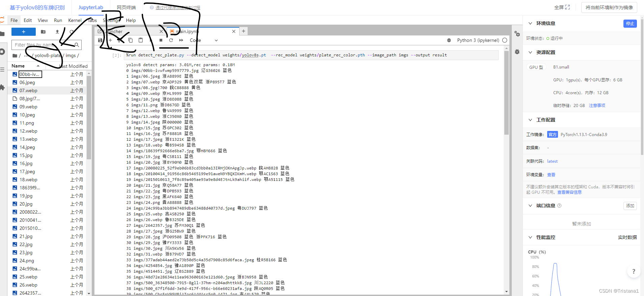
Task: Collapse the 工作配置 section
Action: point(530,120)
